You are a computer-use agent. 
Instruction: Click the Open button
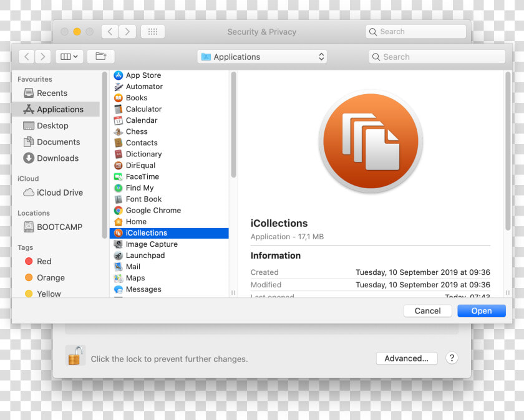(x=482, y=311)
